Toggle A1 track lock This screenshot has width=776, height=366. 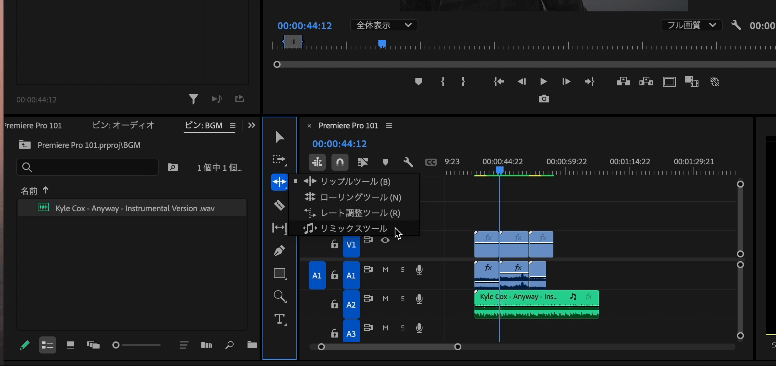(335, 275)
